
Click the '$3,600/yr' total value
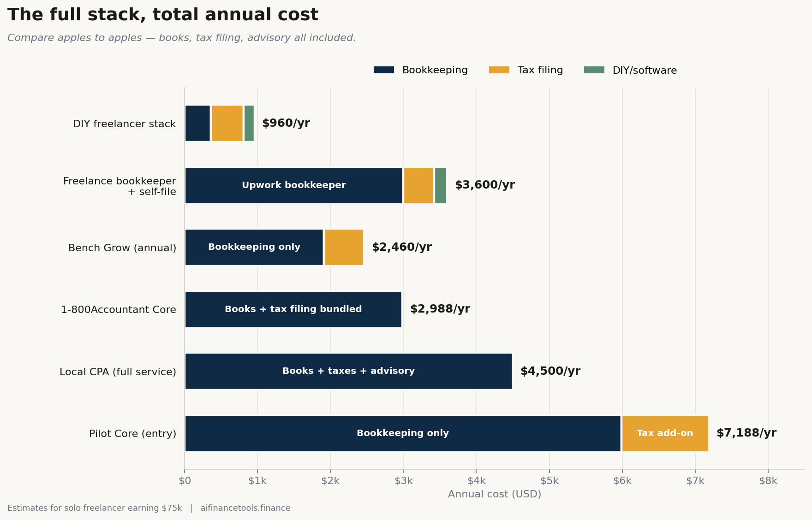(485, 185)
